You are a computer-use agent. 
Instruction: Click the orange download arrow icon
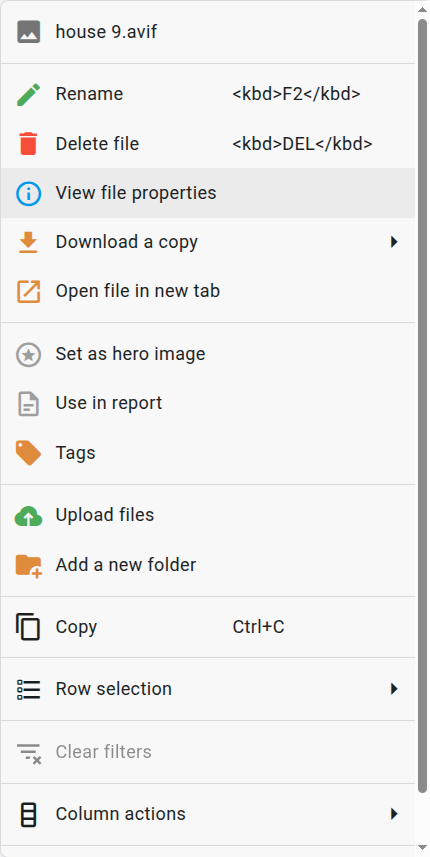(x=28, y=242)
